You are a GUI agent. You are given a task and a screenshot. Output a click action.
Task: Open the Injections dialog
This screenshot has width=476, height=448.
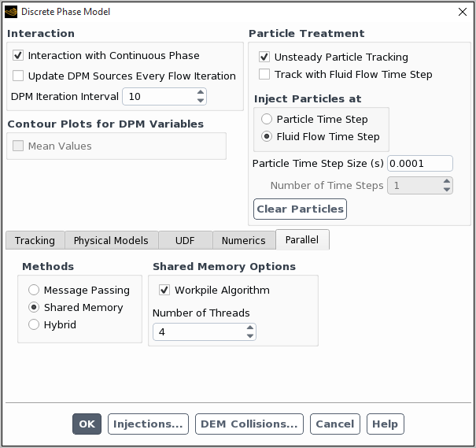148,424
